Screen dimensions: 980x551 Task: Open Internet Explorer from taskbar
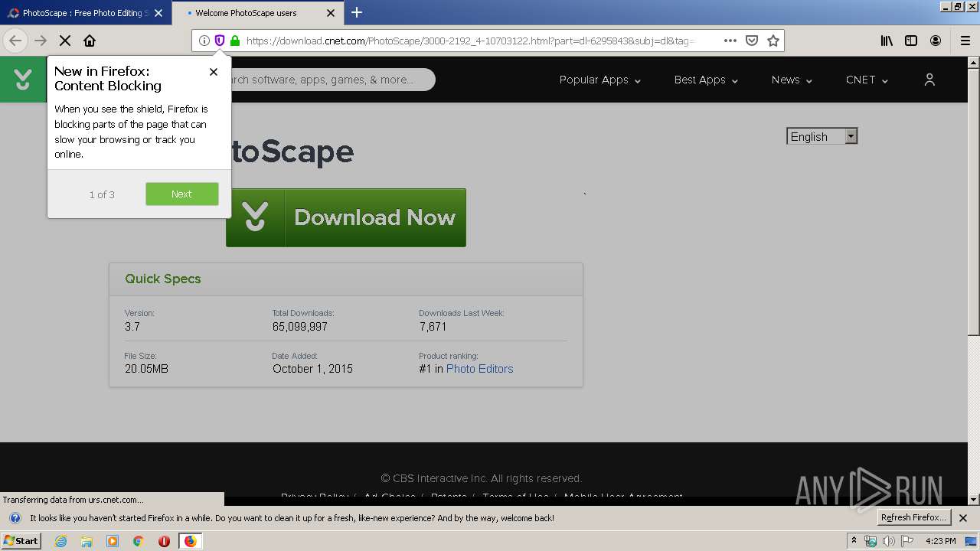point(60,541)
